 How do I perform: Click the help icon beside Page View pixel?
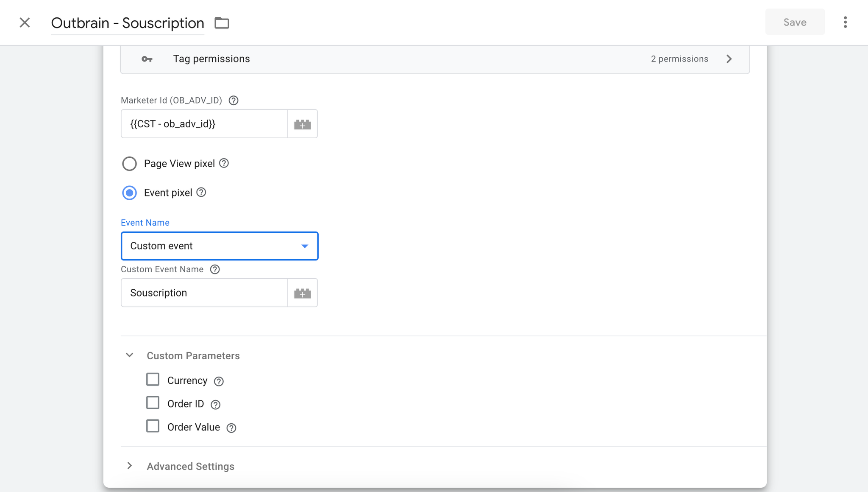point(224,163)
